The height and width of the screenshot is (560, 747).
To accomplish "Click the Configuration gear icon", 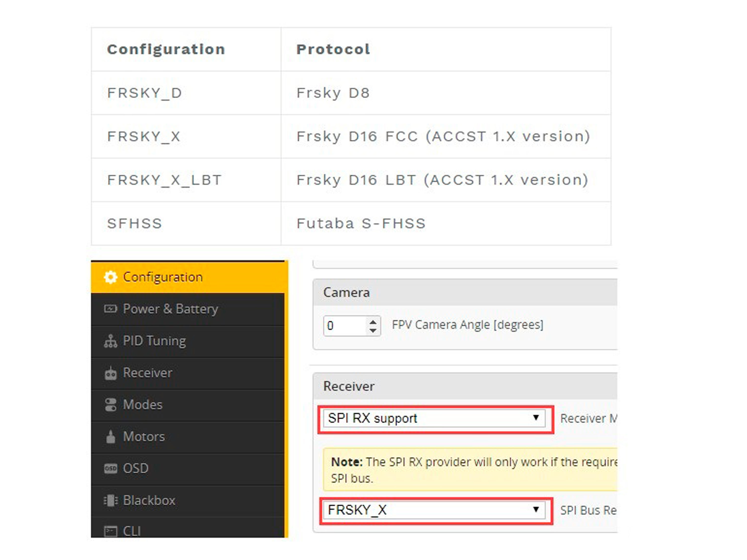I will point(110,277).
